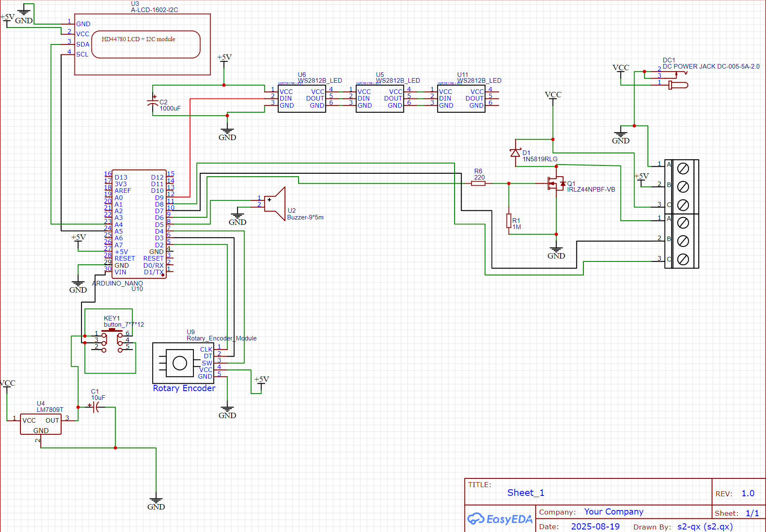Select the D1 1N5819RLG diode symbol
766x532 pixels.
pos(515,153)
